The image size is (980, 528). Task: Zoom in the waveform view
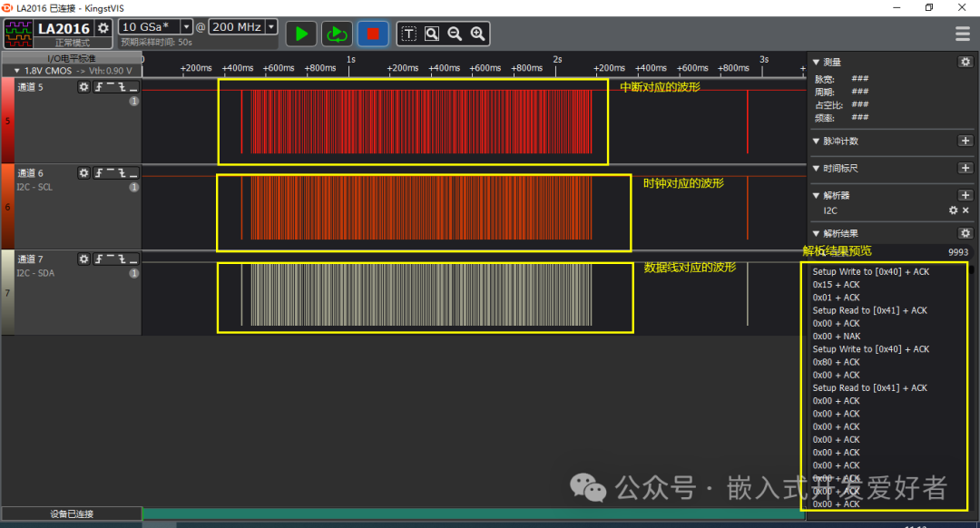pyautogui.click(x=477, y=34)
